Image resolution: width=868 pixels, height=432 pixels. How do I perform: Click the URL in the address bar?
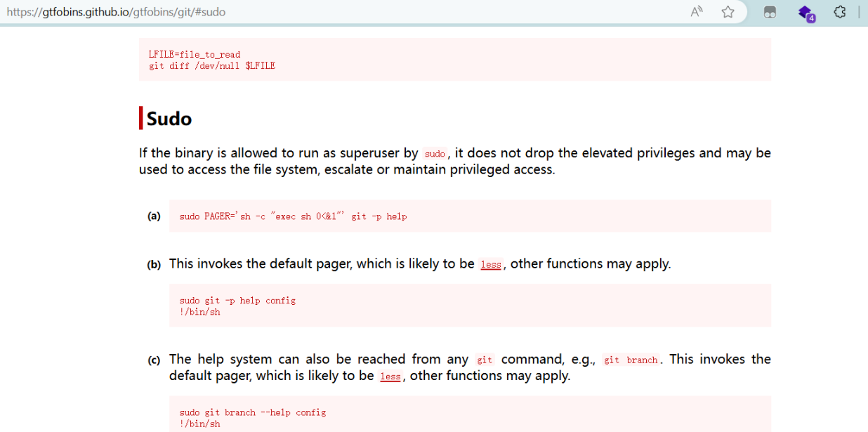click(x=116, y=12)
